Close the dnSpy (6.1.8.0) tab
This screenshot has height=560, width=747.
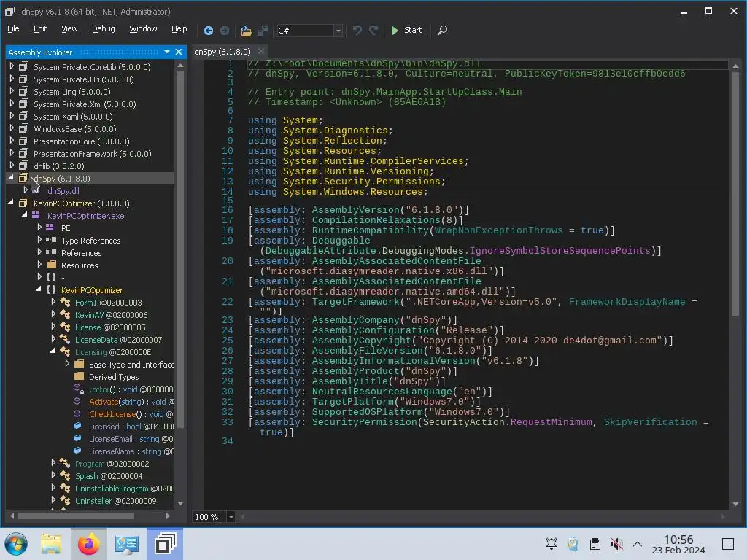[x=261, y=52]
